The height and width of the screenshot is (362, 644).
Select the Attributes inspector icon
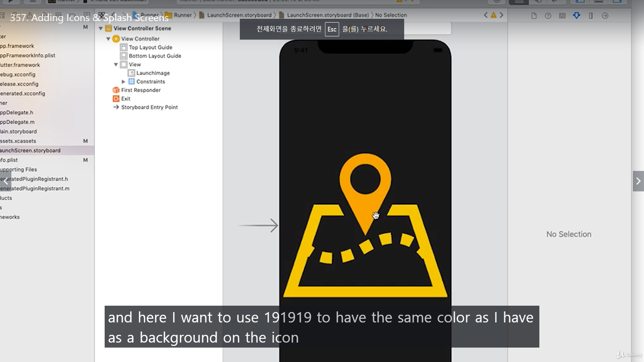point(577,16)
